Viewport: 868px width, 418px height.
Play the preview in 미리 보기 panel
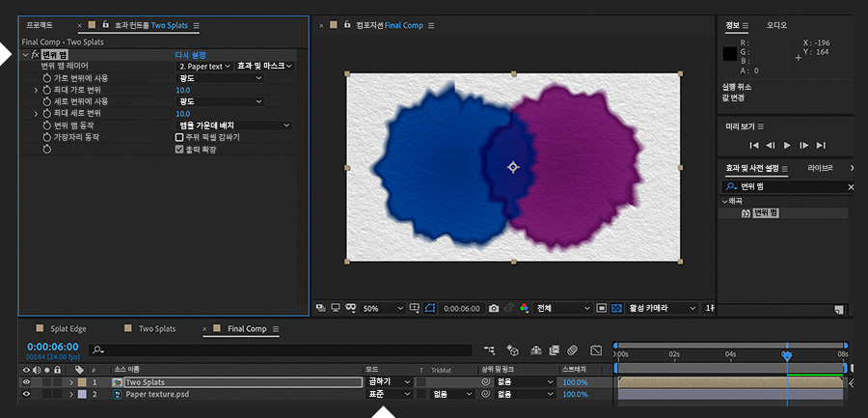click(787, 145)
